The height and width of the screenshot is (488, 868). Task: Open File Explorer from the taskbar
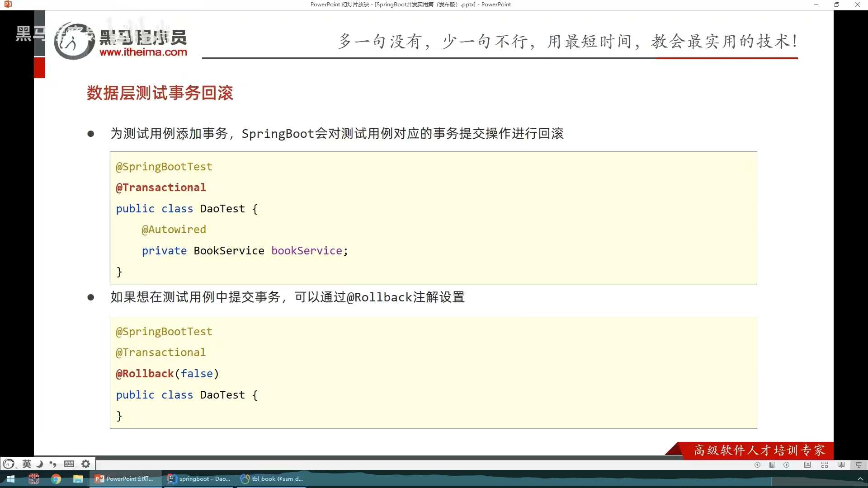(x=78, y=479)
